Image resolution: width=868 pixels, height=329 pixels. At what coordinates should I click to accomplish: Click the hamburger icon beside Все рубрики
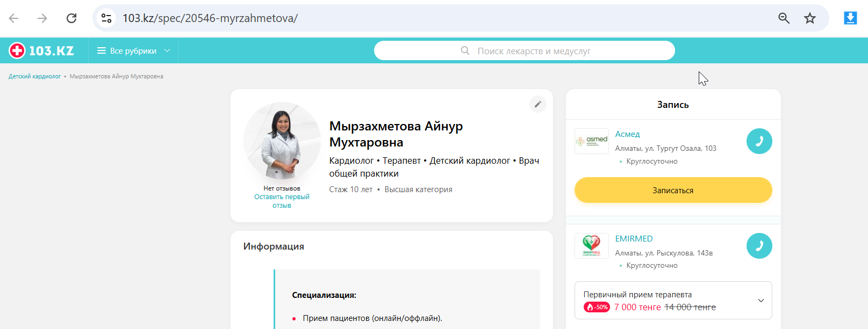click(101, 50)
